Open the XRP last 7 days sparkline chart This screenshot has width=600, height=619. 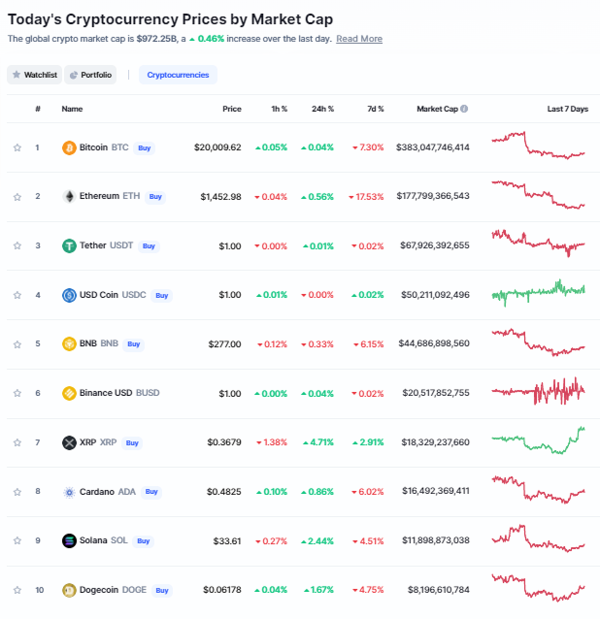(538, 440)
